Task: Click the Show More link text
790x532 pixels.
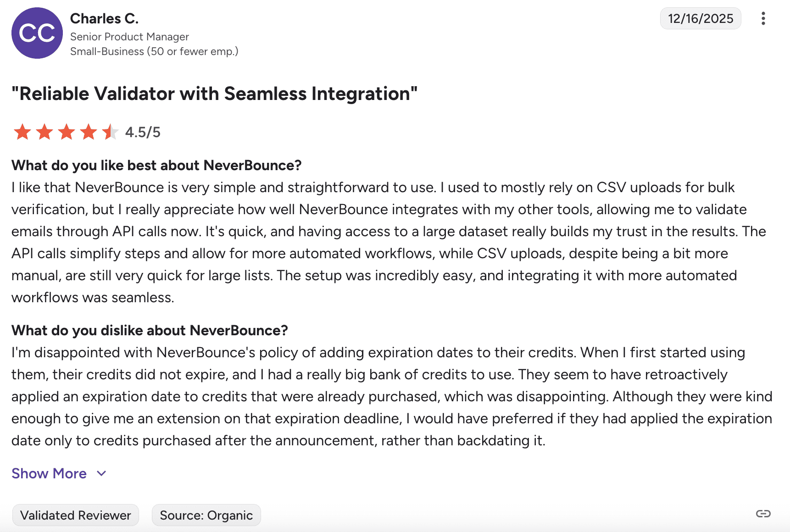Action: (x=49, y=473)
